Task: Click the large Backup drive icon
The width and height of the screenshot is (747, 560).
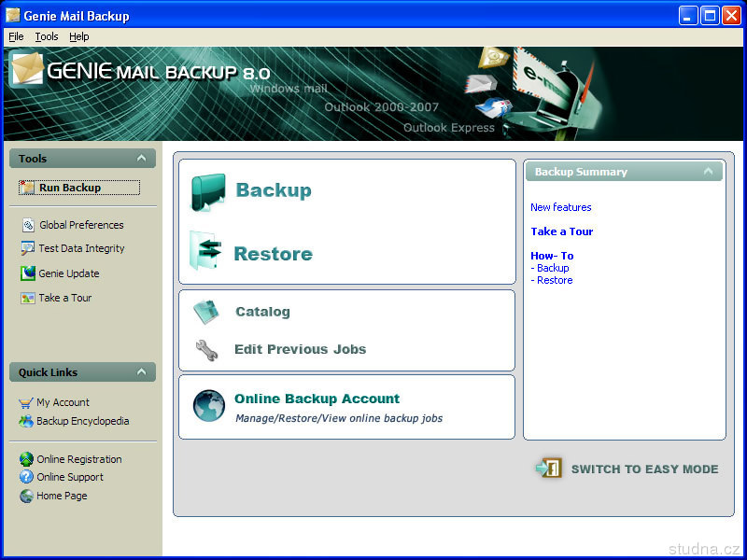Action: click(x=207, y=192)
